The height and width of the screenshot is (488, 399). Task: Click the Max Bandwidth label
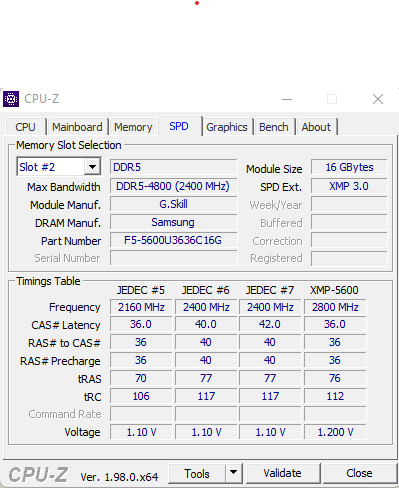pyautogui.click(x=64, y=187)
